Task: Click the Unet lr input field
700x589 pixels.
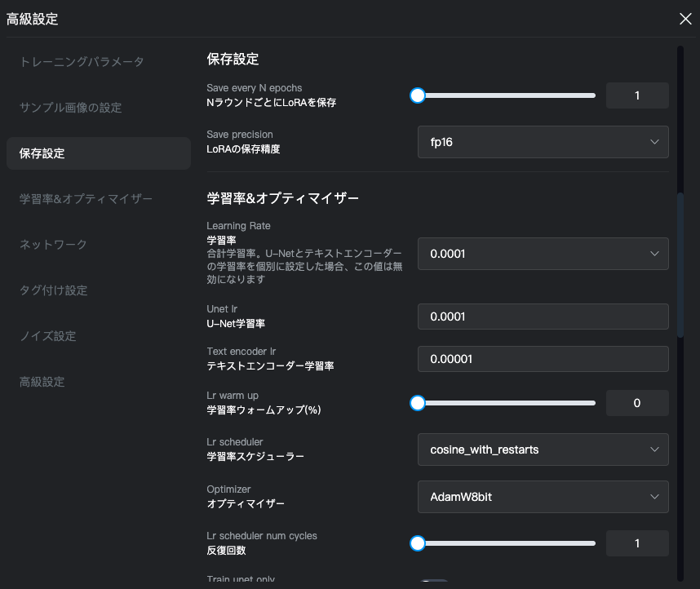Action: click(543, 317)
